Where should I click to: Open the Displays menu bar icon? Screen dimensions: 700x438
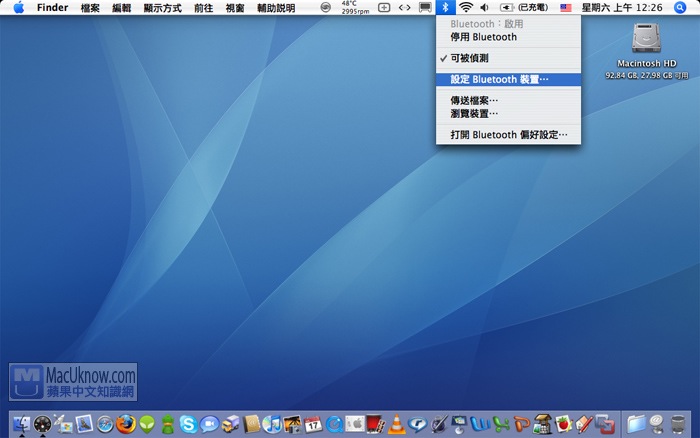pos(425,8)
